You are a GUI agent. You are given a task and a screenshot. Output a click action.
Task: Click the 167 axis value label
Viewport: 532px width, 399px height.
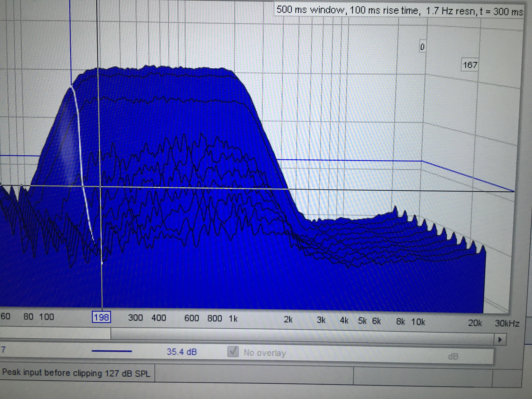[470, 65]
